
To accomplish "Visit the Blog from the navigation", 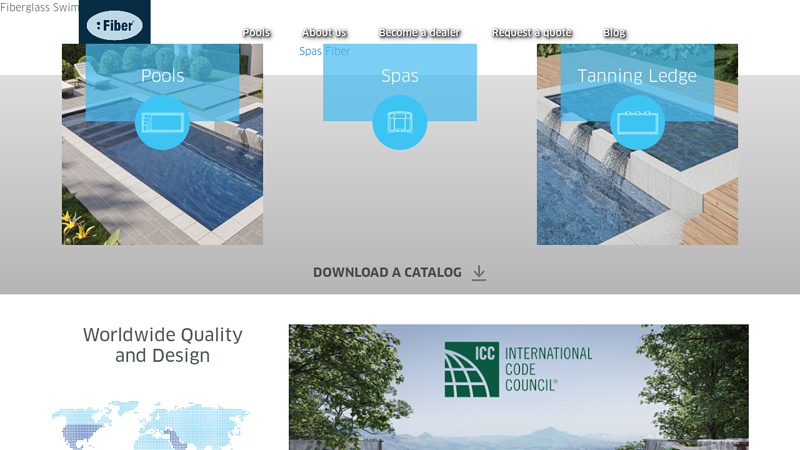I will tap(614, 33).
